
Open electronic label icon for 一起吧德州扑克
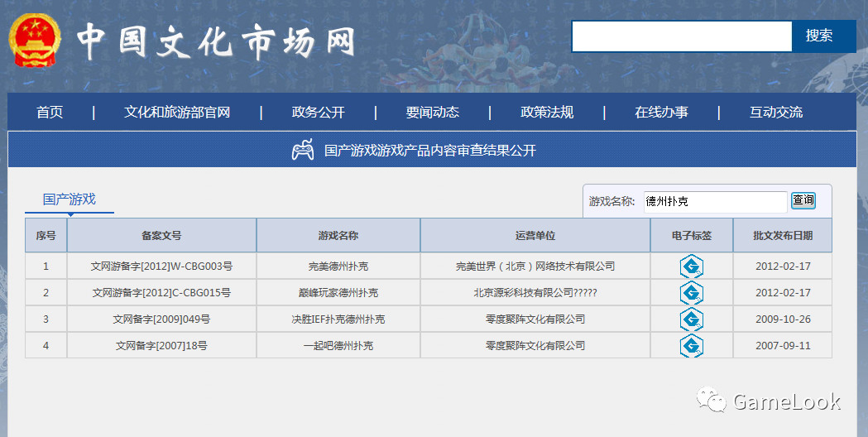692,346
